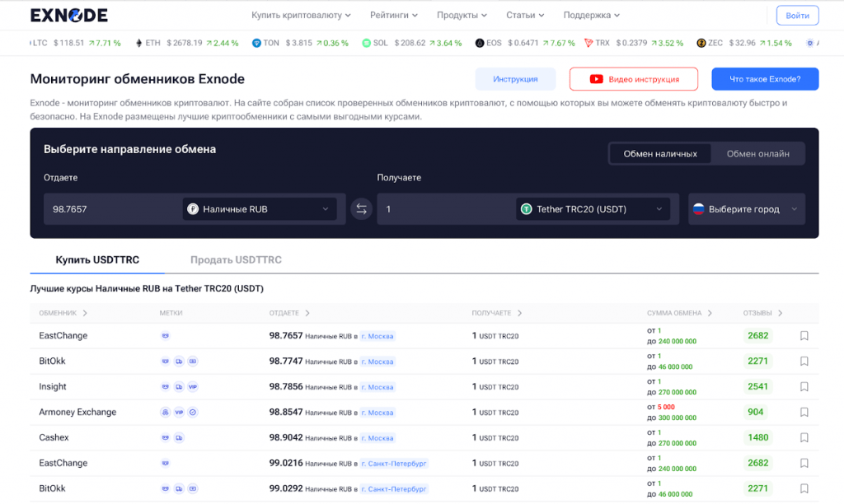Open reviews count 904
This screenshot has width=844, height=504.
tap(755, 412)
